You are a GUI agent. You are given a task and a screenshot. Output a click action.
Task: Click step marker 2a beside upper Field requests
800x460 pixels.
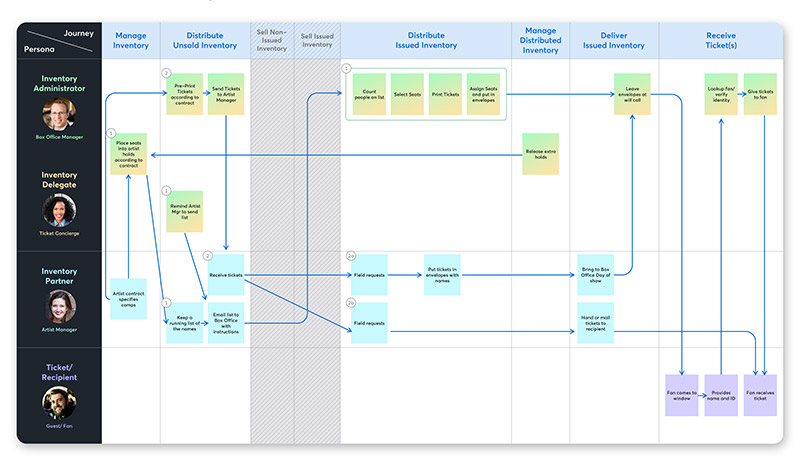point(351,257)
